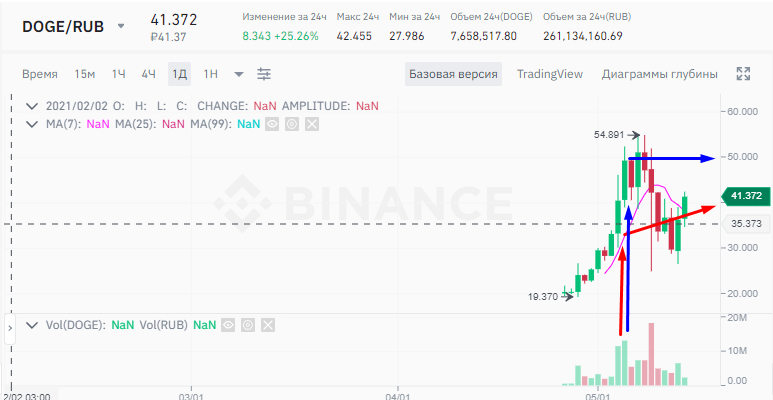Select Время line chart mode

[x=40, y=74]
